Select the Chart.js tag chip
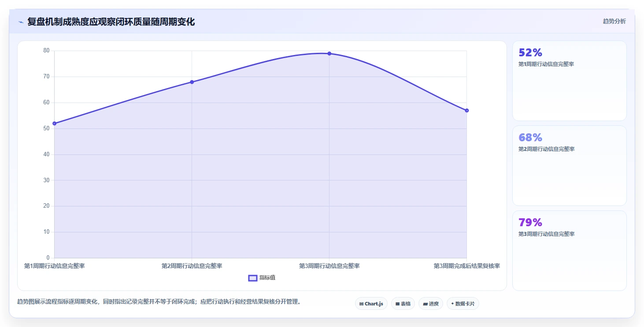This screenshot has width=644, height=327. coord(371,304)
